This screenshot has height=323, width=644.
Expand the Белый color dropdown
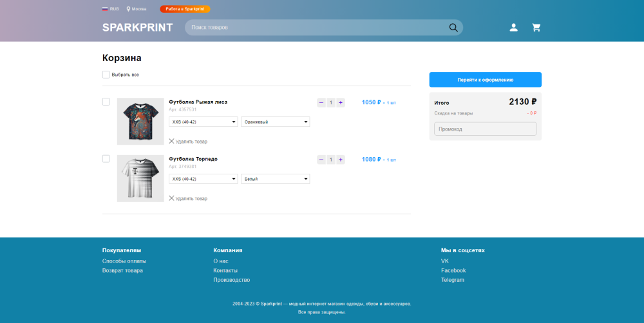(x=275, y=179)
